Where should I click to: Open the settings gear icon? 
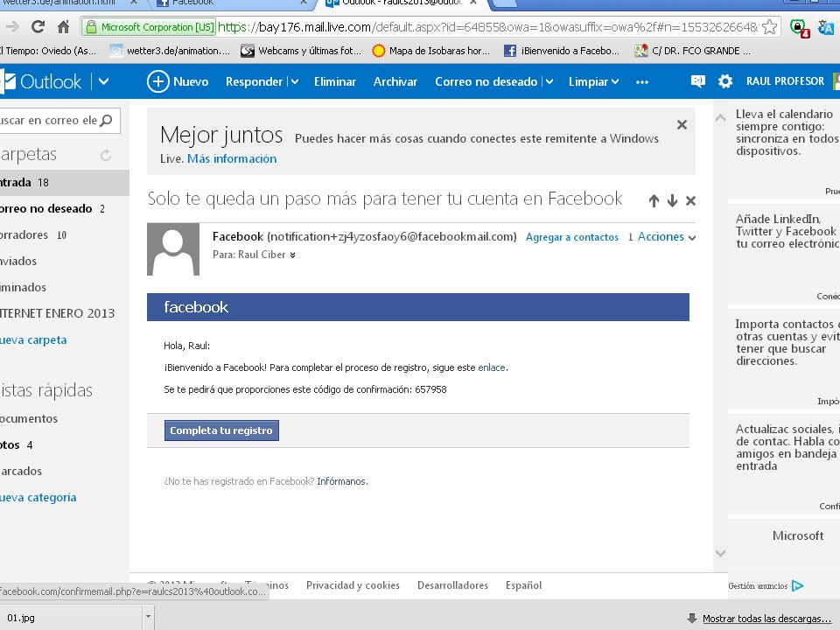(724, 81)
